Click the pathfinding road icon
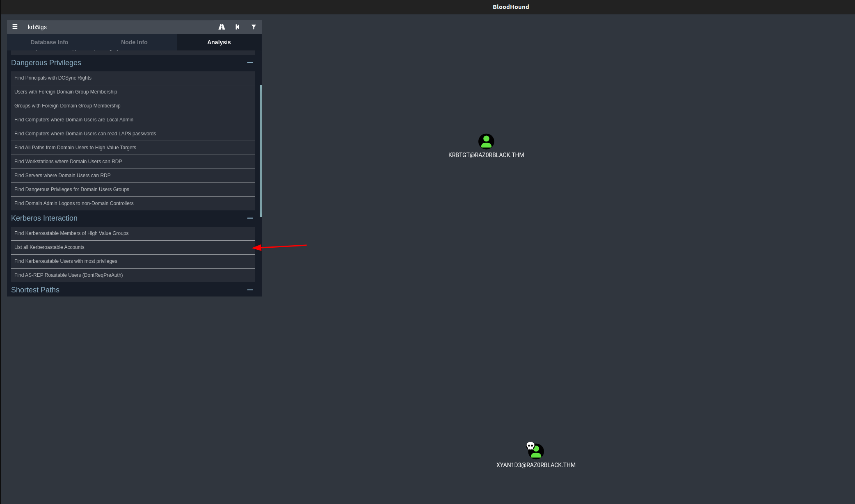This screenshot has height=504, width=855. (x=222, y=27)
